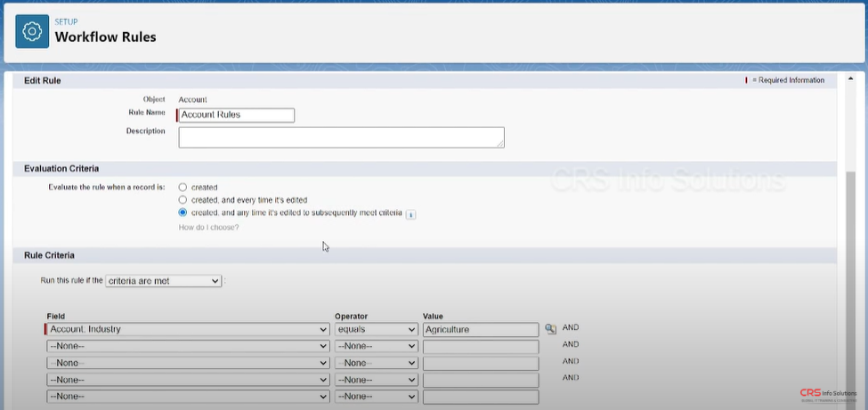868x410 pixels.
Task: Click the vertical scrollbar thumb
Action: pos(852,267)
